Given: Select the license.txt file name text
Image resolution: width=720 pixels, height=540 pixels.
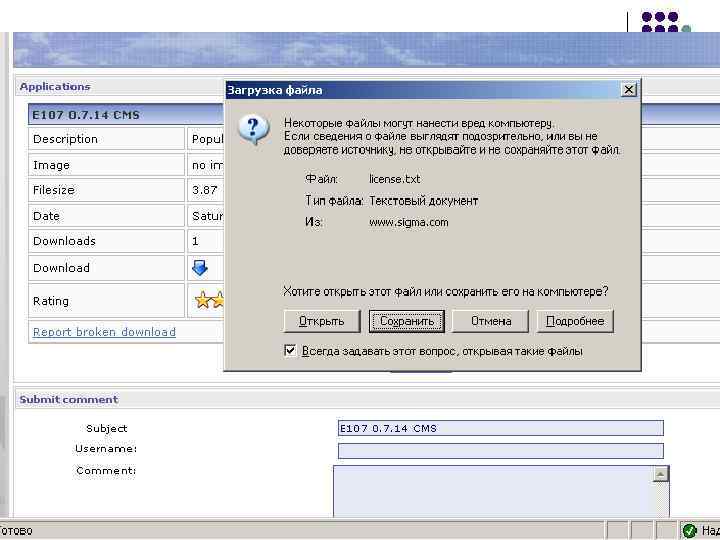Looking at the screenshot, I should pos(394,179).
